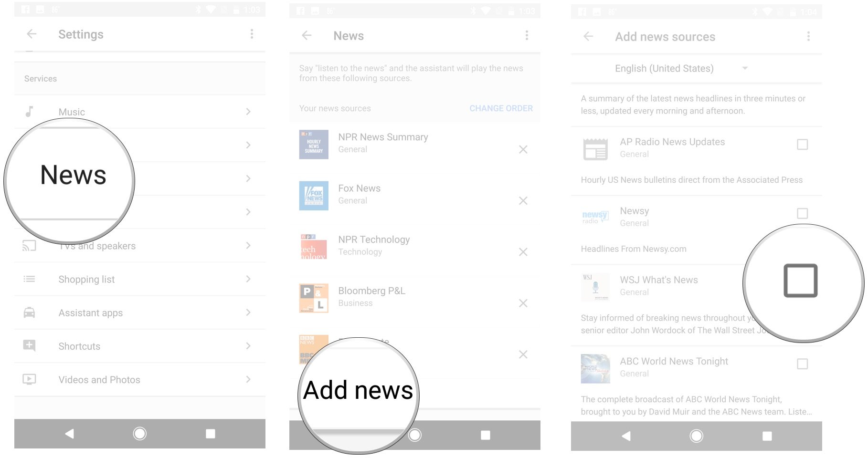The width and height of the screenshot is (868, 458).
Task: Tap Android home button under Settings screen
Action: click(140, 434)
